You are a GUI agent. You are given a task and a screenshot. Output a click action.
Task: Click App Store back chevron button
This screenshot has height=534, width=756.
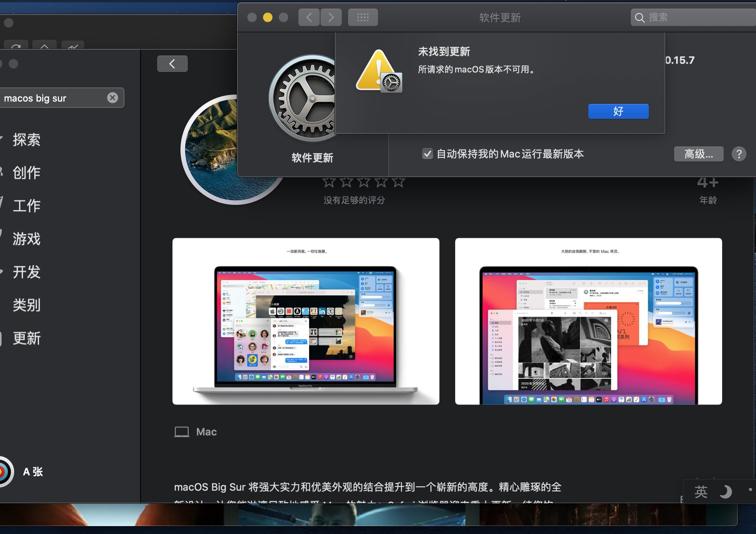tap(172, 64)
